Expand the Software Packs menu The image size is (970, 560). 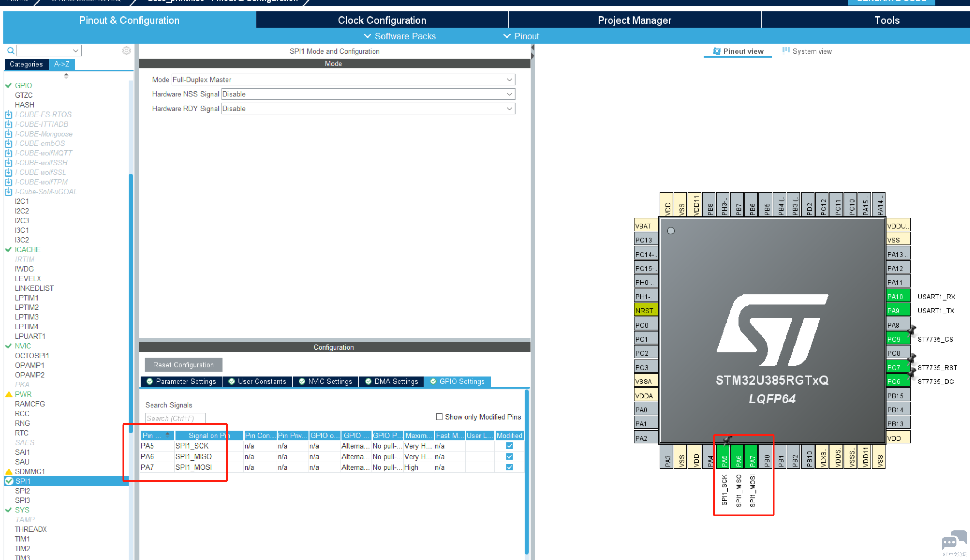399,36
